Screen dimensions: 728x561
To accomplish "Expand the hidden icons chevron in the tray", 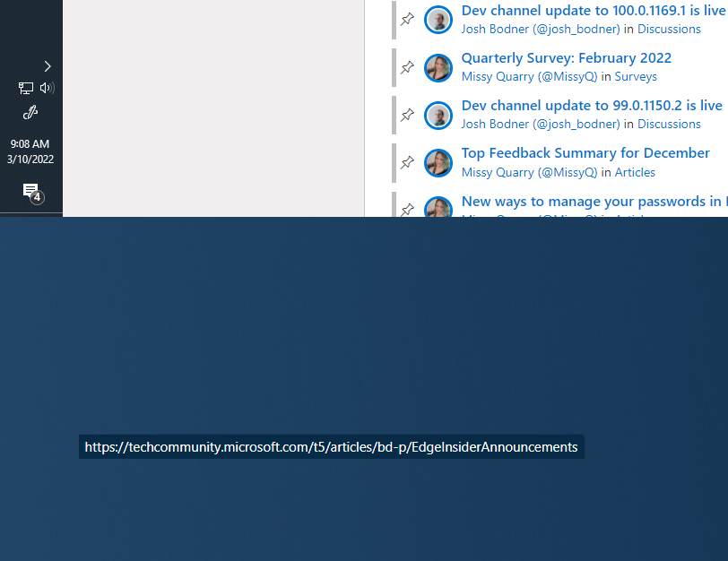I will 47,66.
